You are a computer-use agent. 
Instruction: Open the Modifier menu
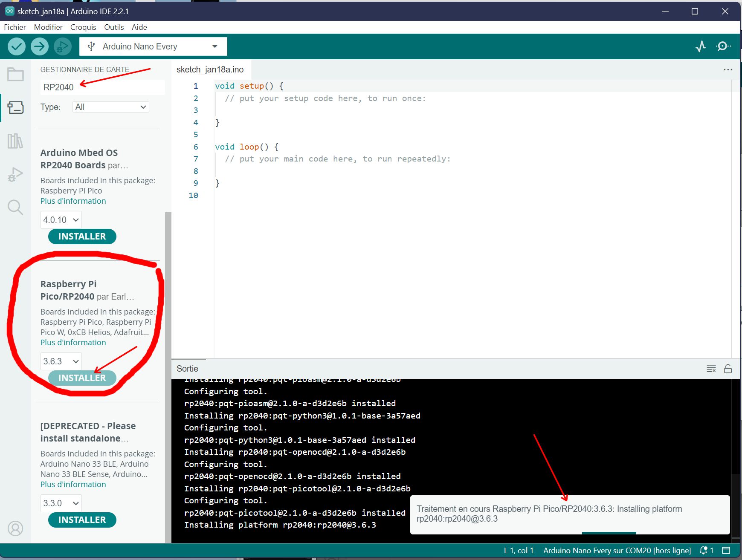point(48,27)
